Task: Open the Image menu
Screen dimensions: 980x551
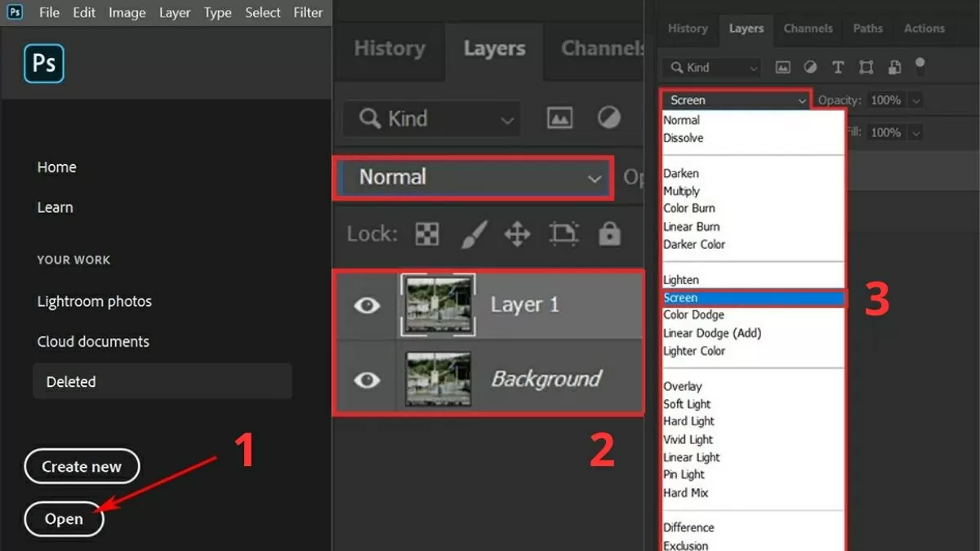Action: coord(127,12)
